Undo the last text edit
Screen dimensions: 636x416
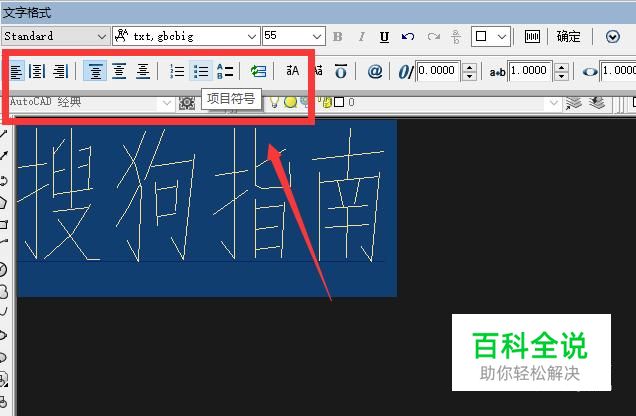tap(408, 36)
